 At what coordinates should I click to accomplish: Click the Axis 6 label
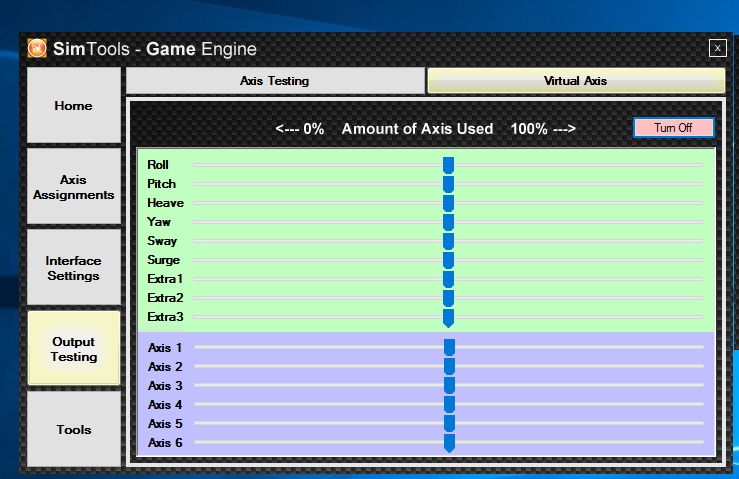tap(165, 443)
